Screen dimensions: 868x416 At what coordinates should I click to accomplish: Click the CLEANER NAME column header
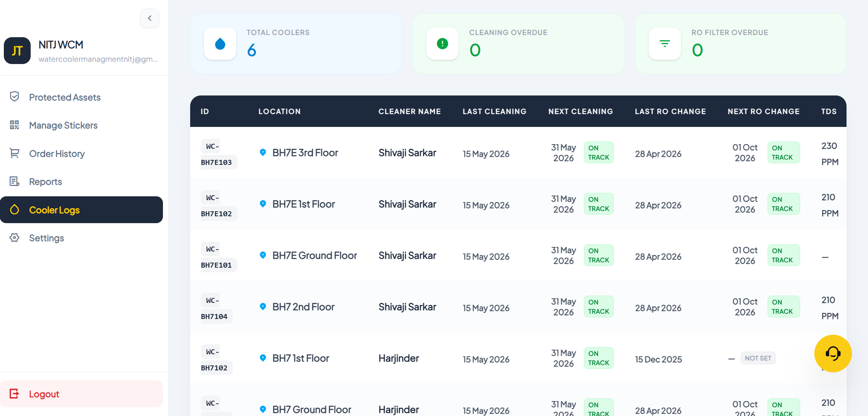[409, 111]
